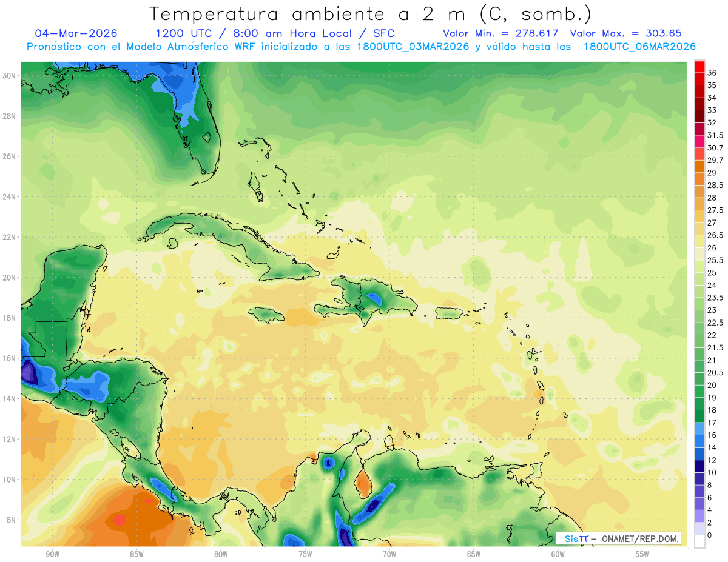
Task: Click the '28N' latitude label
Action: click(x=10, y=116)
